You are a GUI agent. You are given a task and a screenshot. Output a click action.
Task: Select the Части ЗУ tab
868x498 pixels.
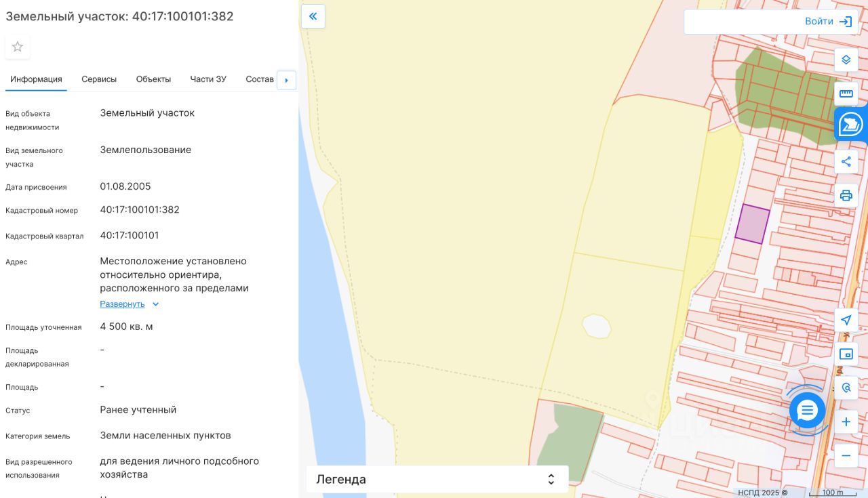208,79
